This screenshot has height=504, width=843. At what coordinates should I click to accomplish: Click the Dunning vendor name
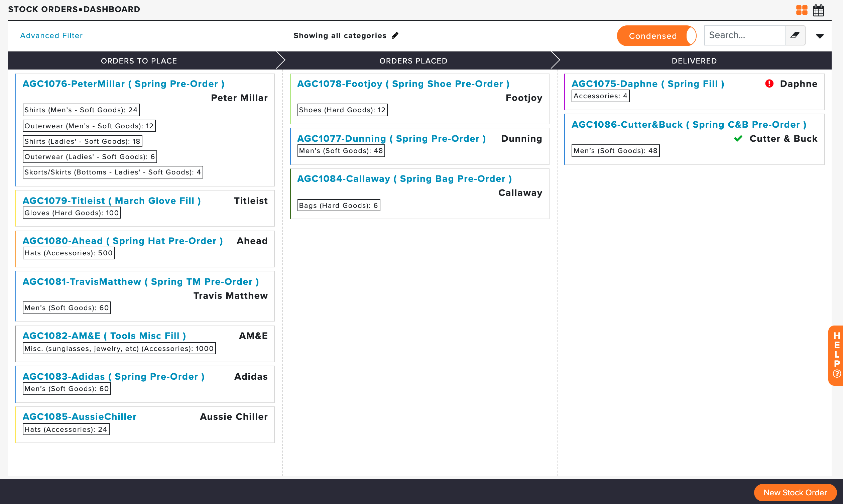522,139
